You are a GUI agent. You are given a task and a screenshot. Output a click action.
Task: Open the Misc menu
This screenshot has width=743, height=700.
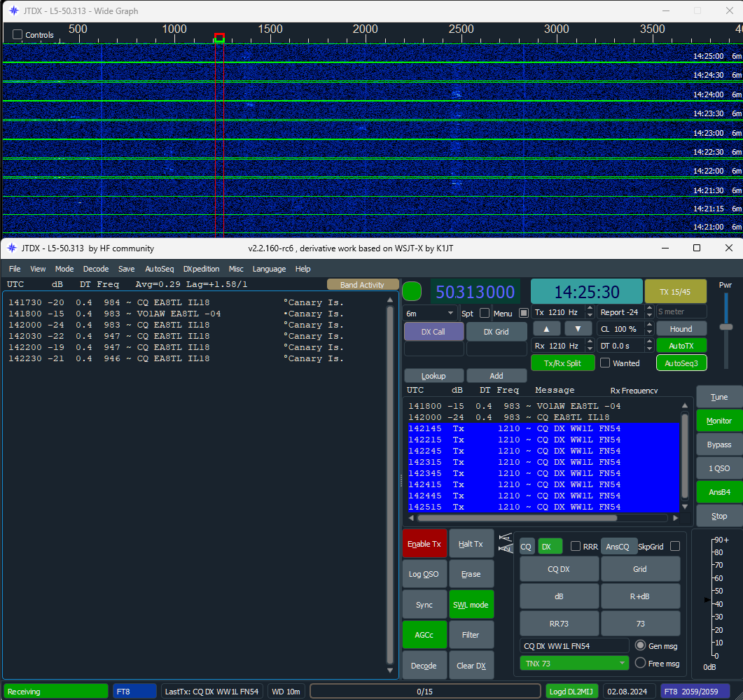236,269
